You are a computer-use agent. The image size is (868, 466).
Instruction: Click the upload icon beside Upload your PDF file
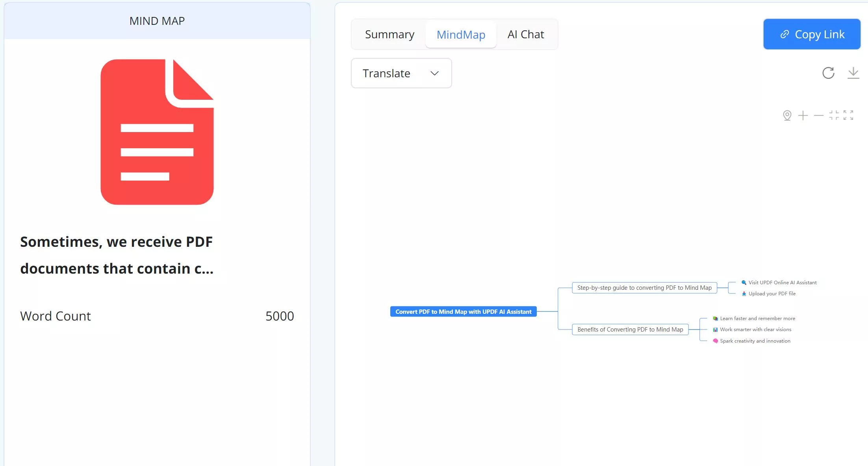click(744, 293)
